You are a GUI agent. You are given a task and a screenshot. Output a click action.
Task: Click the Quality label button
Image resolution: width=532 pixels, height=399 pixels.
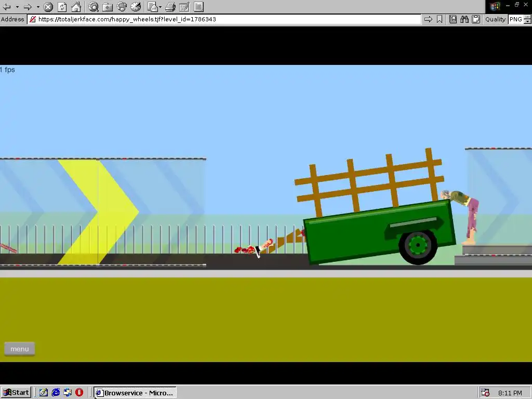pos(495,19)
